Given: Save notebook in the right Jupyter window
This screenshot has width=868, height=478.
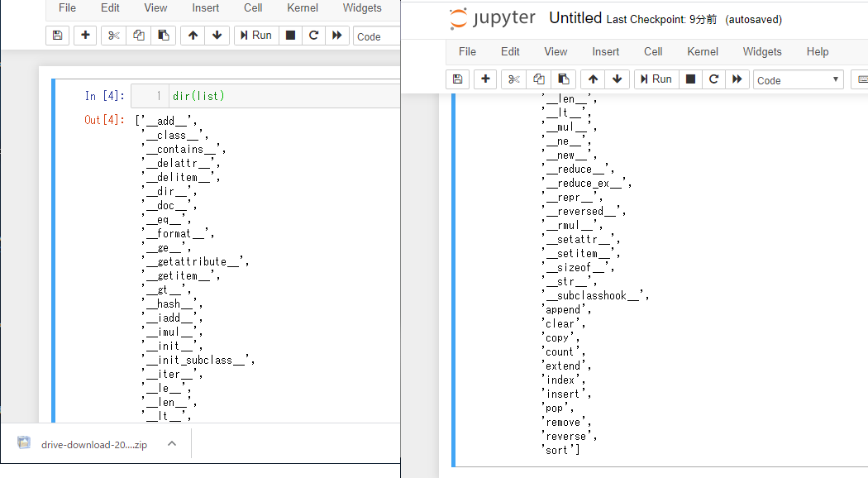Looking at the screenshot, I should click(457, 79).
